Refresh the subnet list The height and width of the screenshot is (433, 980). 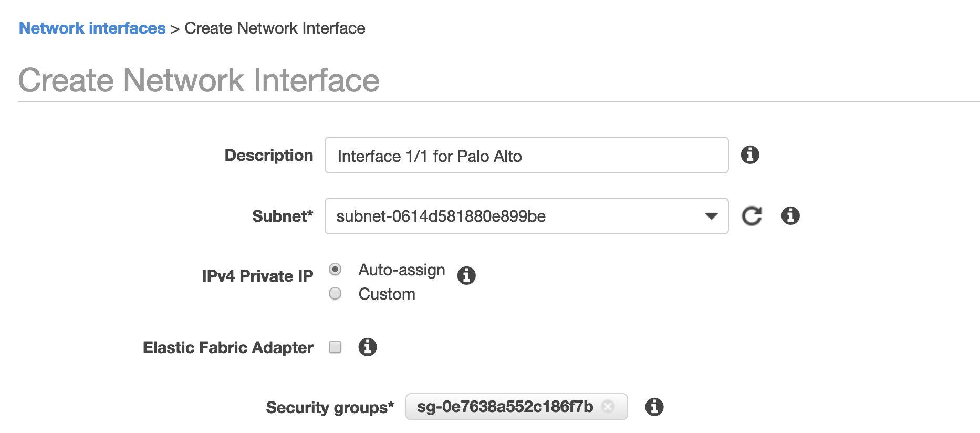(752, 216)
